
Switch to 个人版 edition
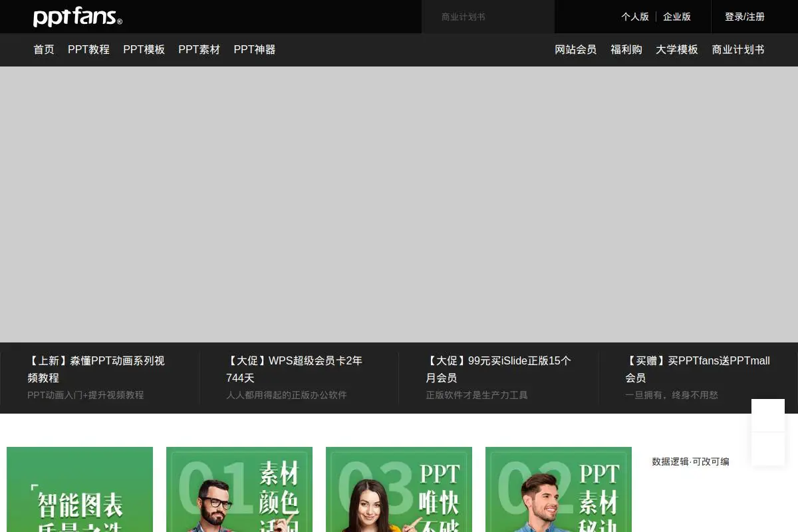point(635,17)
